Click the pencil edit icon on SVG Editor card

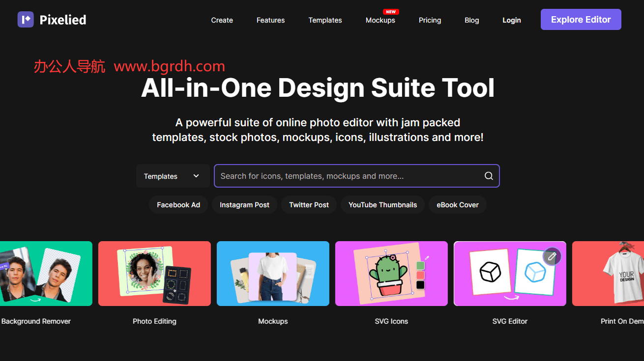click(x=552, y=256)
